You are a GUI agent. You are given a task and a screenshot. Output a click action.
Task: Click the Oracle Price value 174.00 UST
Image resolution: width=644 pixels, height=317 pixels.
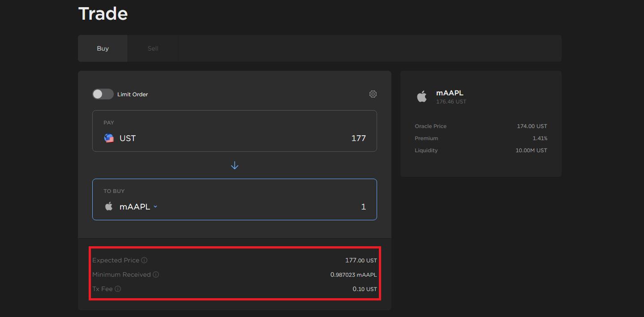pyautogui.click(x=532, y=126)
